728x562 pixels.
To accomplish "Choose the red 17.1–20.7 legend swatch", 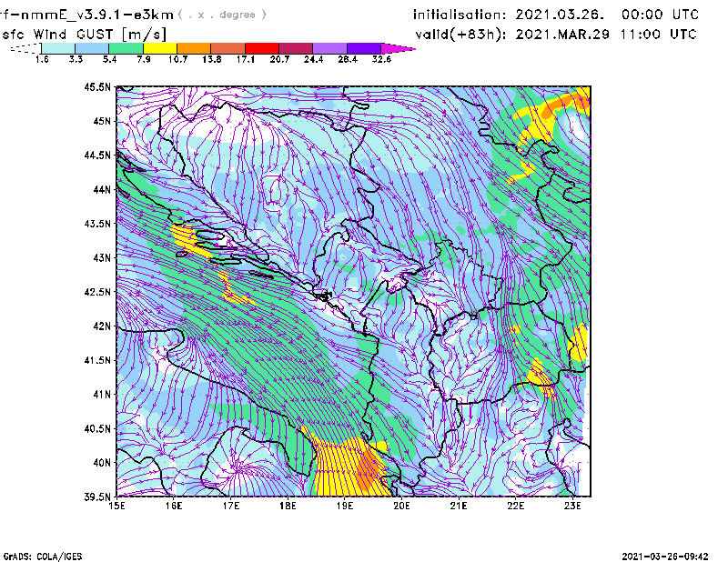I will tap(262, 48).
